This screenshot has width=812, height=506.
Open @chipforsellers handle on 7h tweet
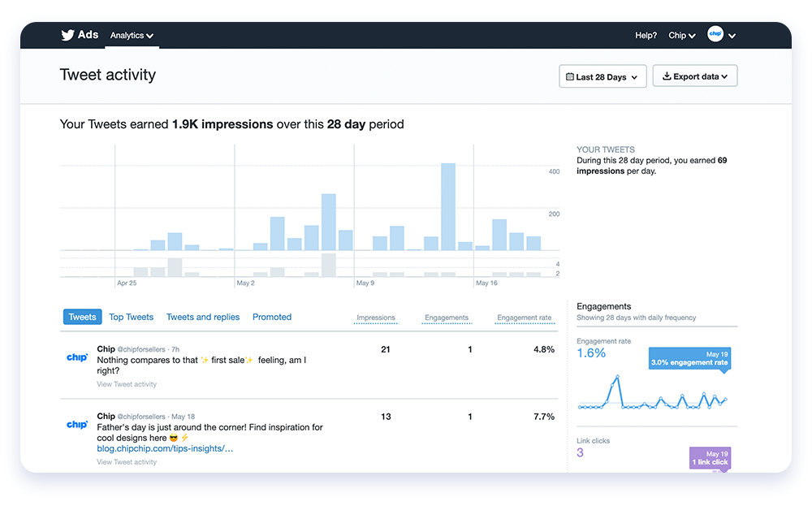pos(140,349)
